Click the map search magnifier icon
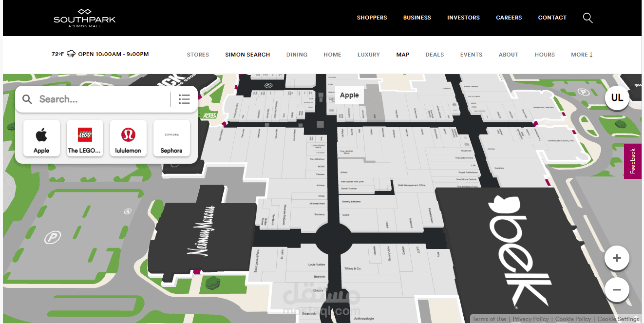The width and height of the screenshot is (644, 324). (x=27, y=99)
